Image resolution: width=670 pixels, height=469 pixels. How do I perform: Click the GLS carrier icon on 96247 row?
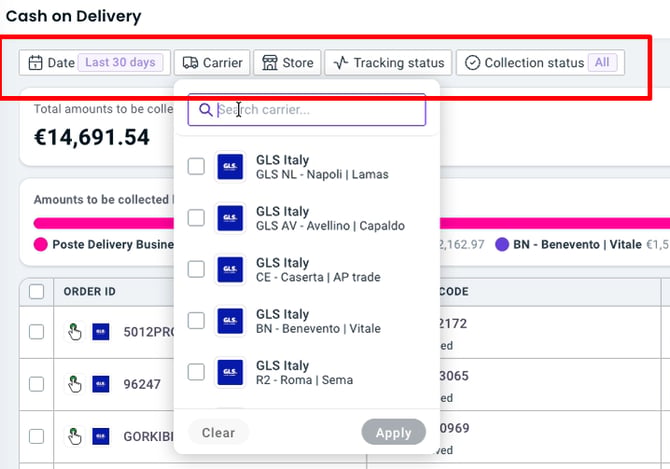[101, 384]
